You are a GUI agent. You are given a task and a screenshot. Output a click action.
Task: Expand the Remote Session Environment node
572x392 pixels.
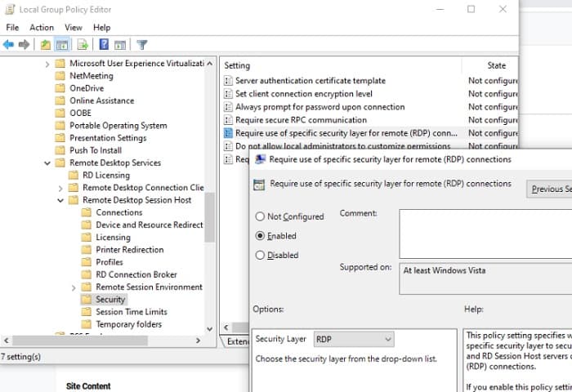74,287
